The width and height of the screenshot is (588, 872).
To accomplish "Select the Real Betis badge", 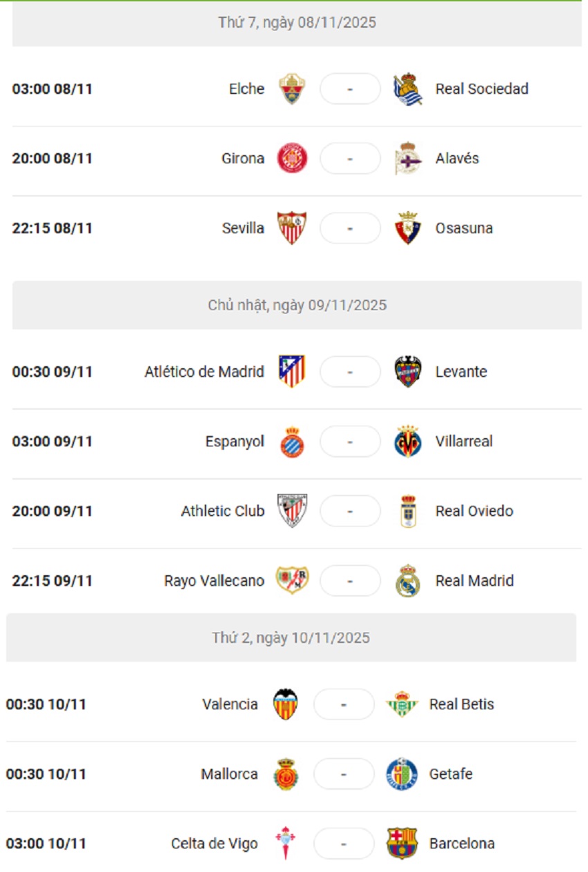I will click(402, 705).
